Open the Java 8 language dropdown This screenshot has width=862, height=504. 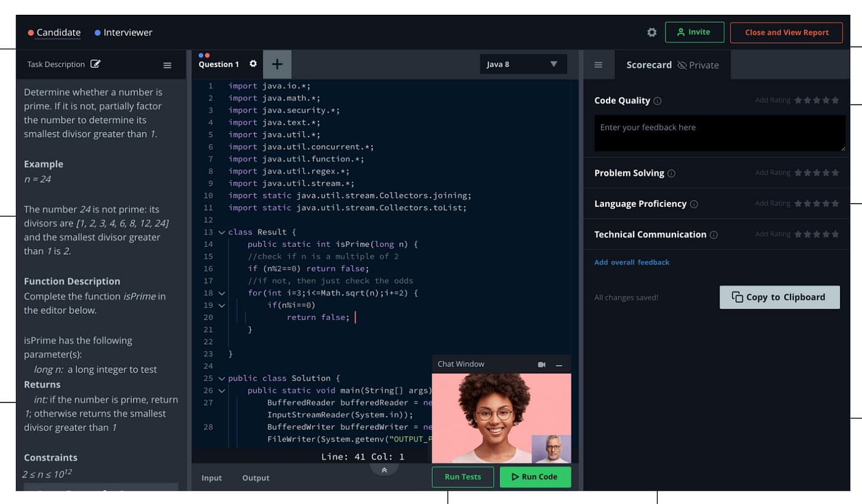point(523,63)
